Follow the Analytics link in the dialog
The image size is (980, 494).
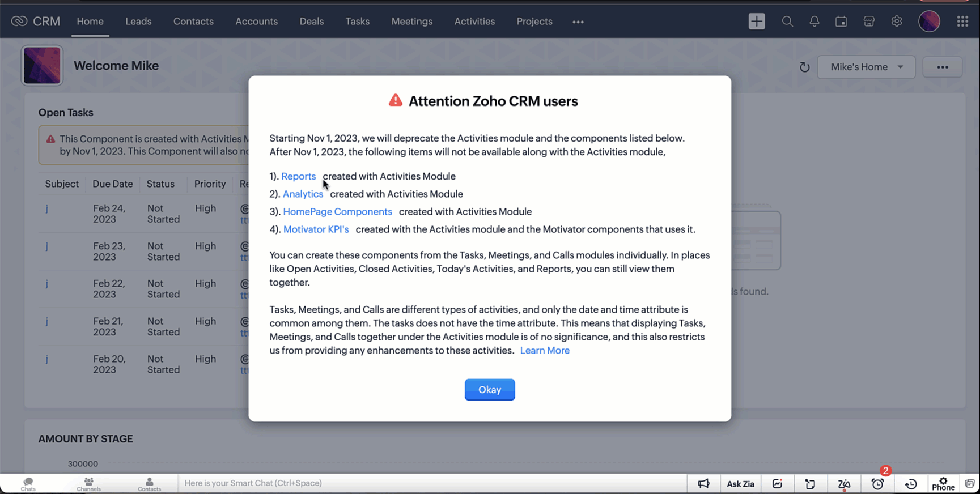coord(303,194)
